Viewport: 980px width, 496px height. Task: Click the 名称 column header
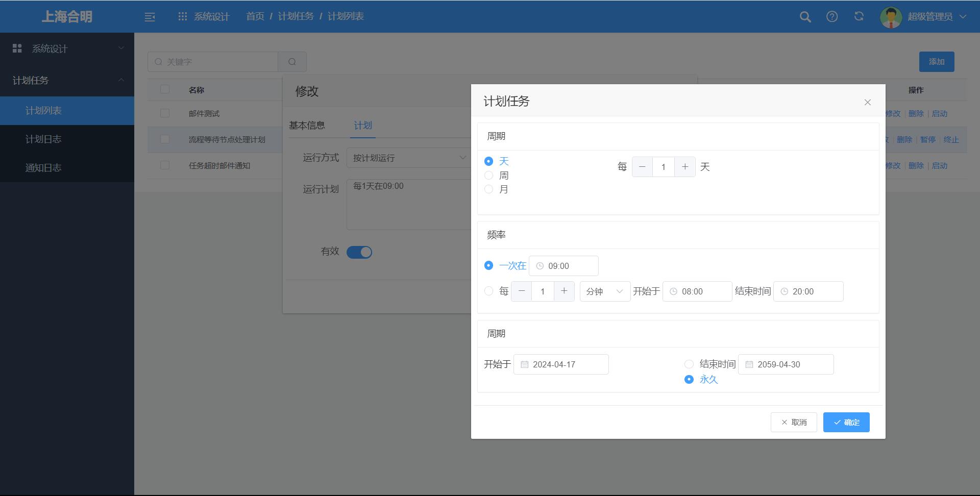(x=197, y=90)
